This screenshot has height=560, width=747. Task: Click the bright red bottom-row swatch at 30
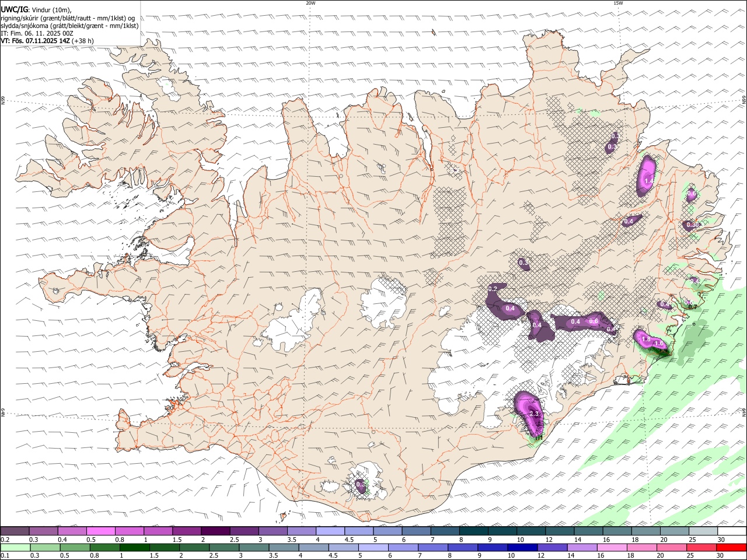(731, 547)
